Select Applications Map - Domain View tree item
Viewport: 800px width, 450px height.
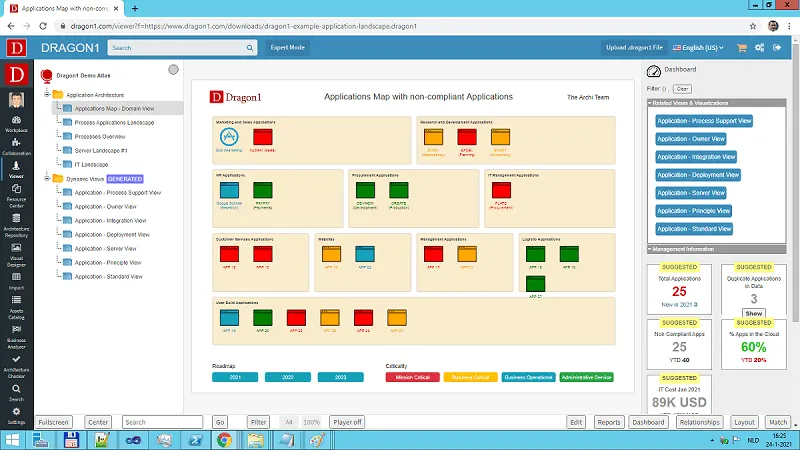114,109
